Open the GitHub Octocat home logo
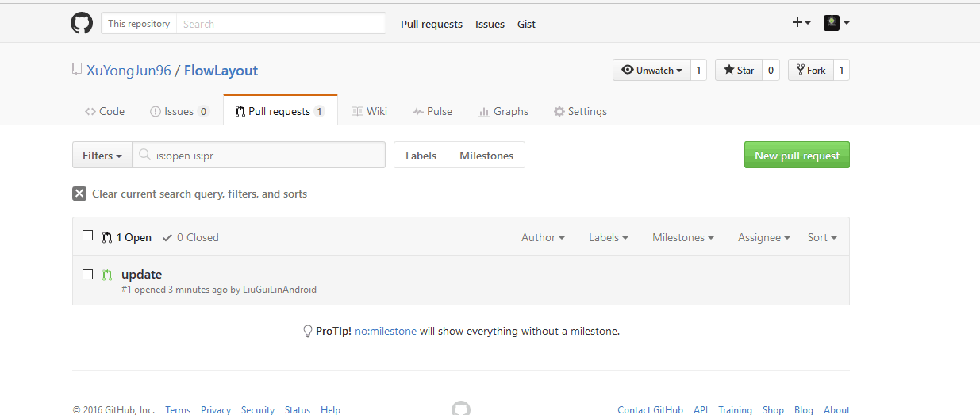 pos(82,23)
